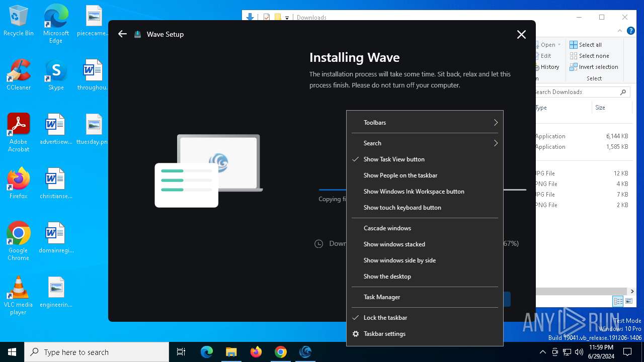Open the notification center
Screen dimensions: 644x362
click(x=627, y=352)
